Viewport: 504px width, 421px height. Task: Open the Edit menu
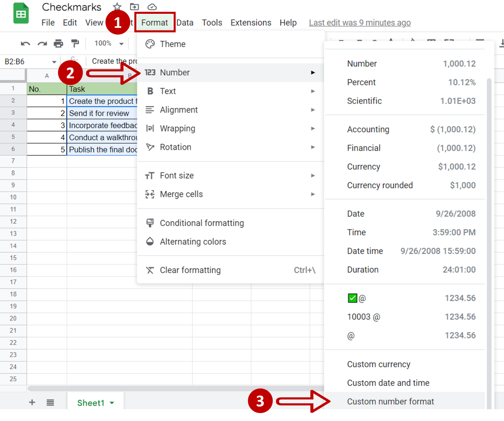[70, 23]
